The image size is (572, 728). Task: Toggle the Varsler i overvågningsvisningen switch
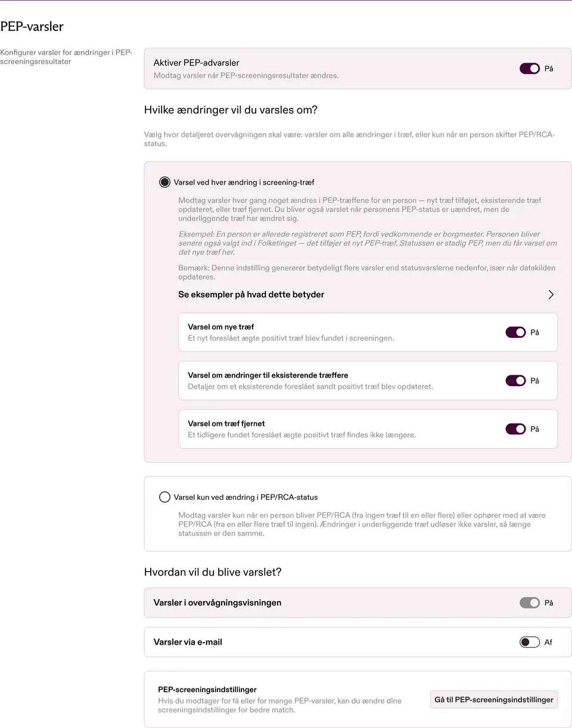coord(530,603)
